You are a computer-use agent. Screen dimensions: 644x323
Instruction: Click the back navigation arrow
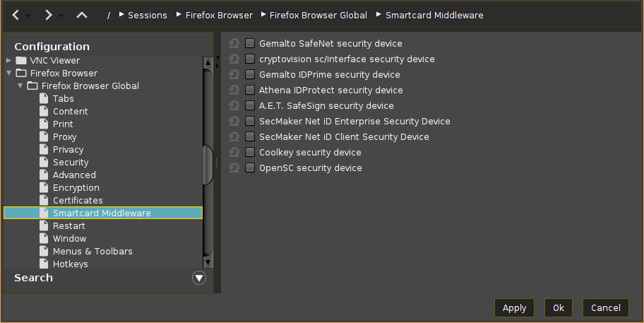coord(16,15)
